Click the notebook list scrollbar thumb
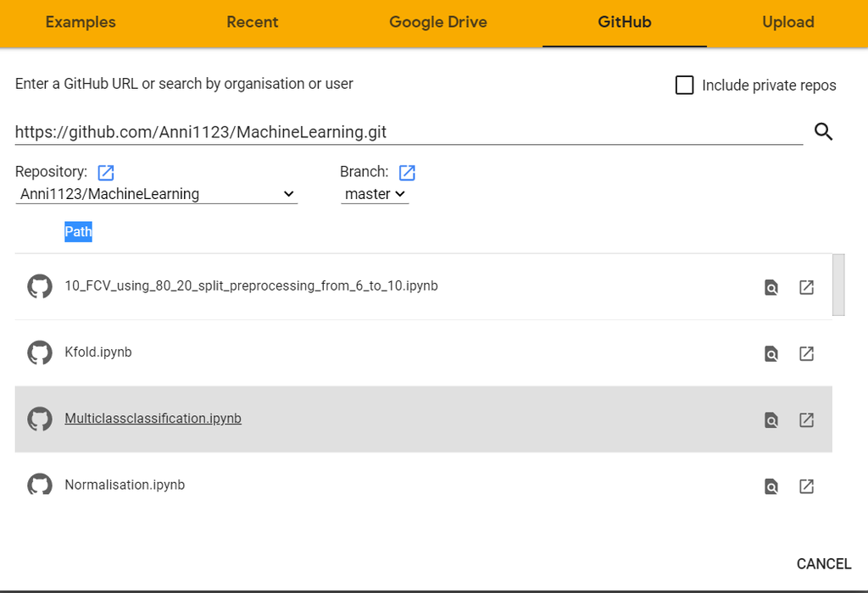This screenshot has width=868, height=593. (x=838, y=285)
